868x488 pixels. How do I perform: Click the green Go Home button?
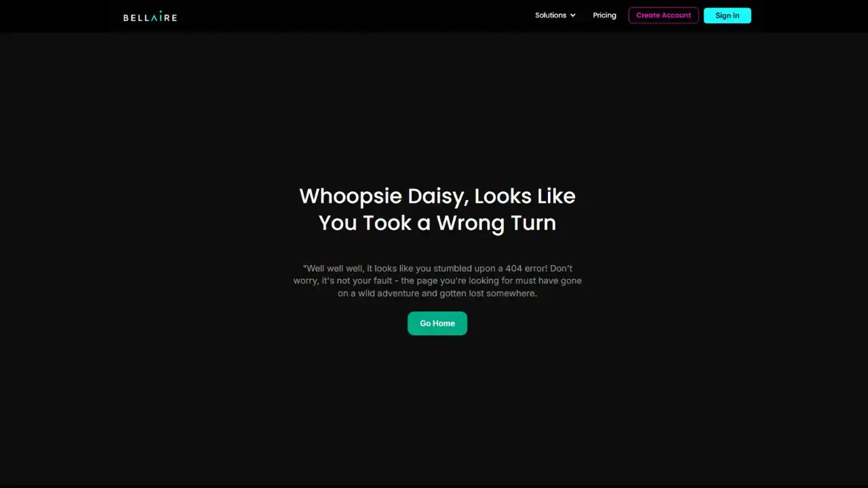tap(437, 323)
